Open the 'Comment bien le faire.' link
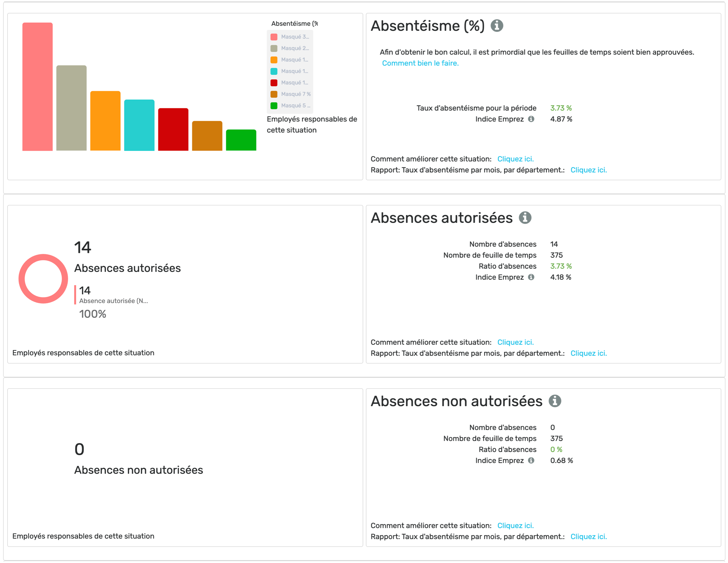 [420, 63]
